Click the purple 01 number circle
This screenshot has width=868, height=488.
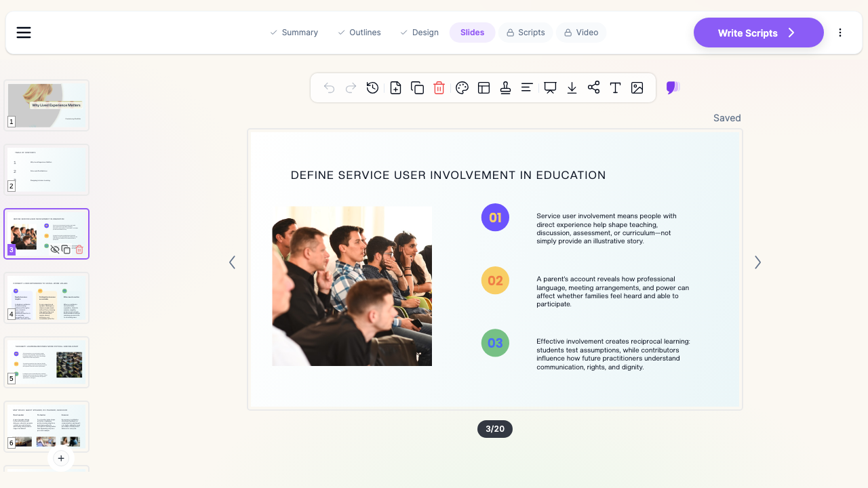coord(495,218)
